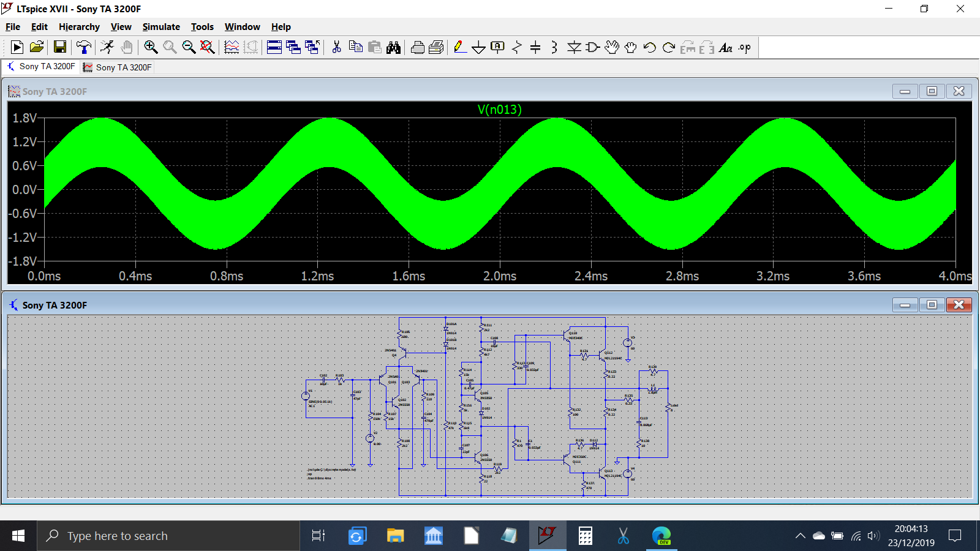The width and height of the screenshot is (980, 551).
Task: Select the Drag tool with the closed hand icon
Action: [631, 47]
